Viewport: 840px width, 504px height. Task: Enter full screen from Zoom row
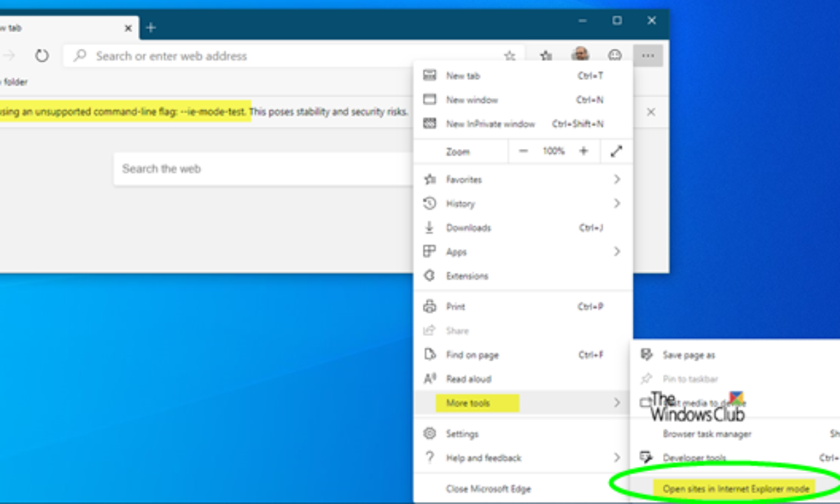pyautogui.click(x=616, y=151)
